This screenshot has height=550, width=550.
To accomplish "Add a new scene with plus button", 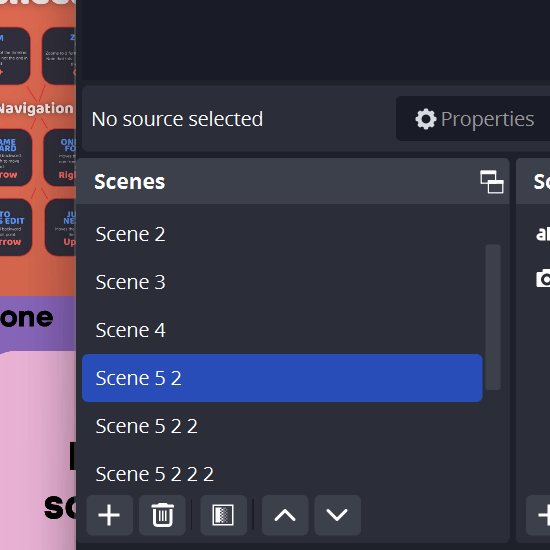I will click(109, 515).
